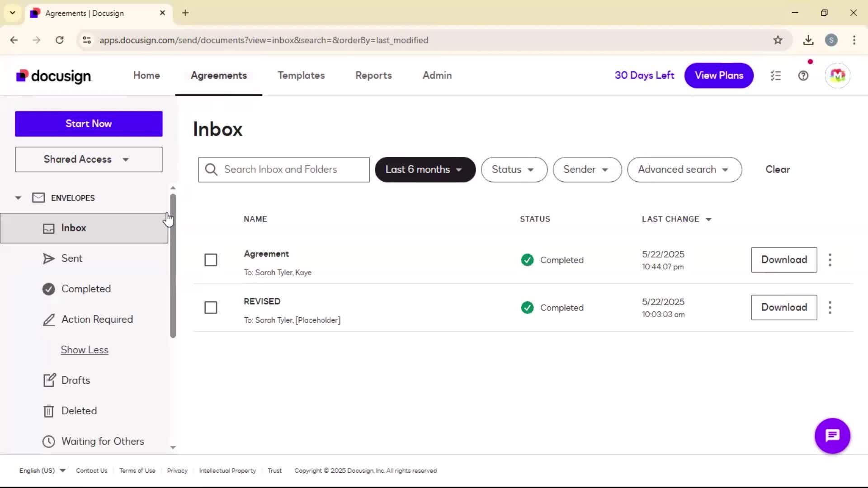Collapse the ENVELOPES tree section

18,198
